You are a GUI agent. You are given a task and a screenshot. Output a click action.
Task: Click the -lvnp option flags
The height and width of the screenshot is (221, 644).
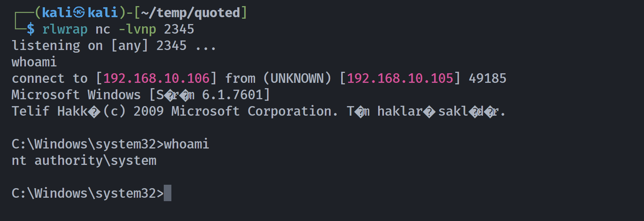click(x=137, y=29)
